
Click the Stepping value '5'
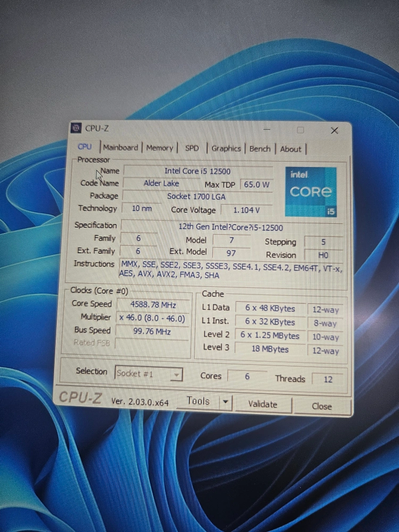point(323,242)
